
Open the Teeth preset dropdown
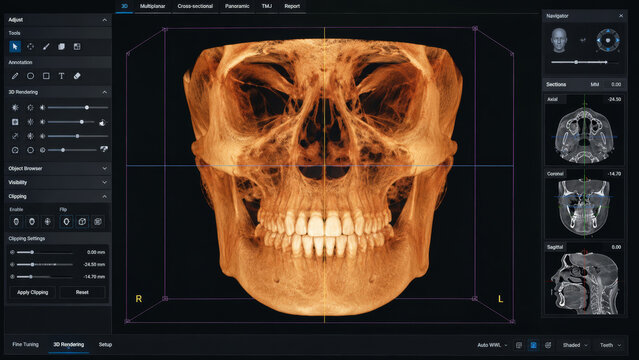pyautogui.click(x=610, y=345)
